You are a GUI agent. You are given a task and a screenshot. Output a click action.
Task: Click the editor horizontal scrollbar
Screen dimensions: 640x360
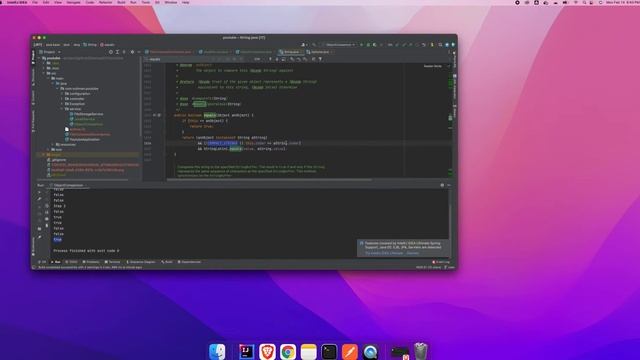269,179
